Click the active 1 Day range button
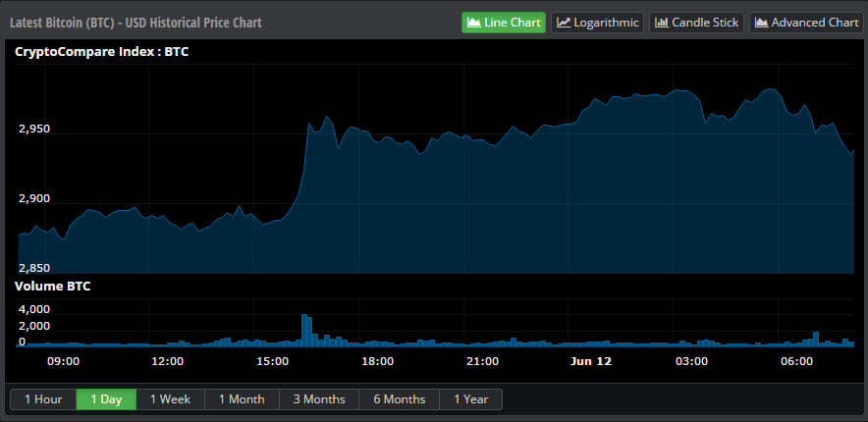 tap(106, 399)
